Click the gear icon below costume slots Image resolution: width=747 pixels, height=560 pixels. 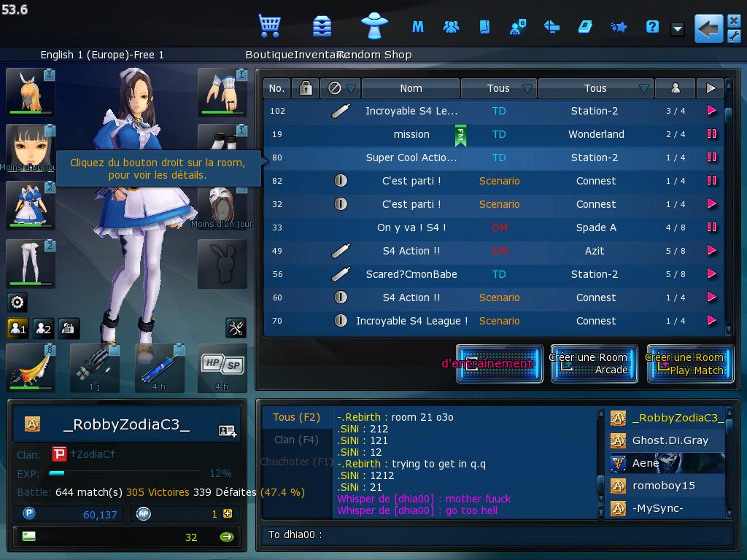[x=18, y=302]
